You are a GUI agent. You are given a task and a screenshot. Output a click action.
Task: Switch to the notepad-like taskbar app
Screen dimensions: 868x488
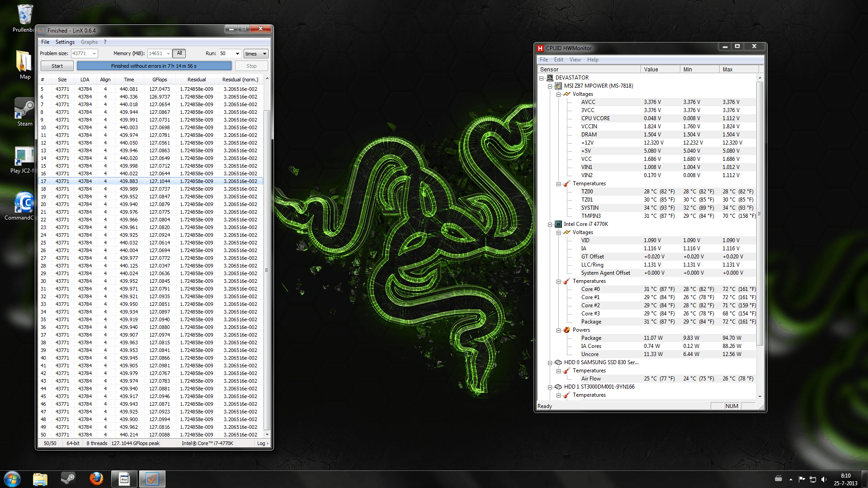pos(124,479)
